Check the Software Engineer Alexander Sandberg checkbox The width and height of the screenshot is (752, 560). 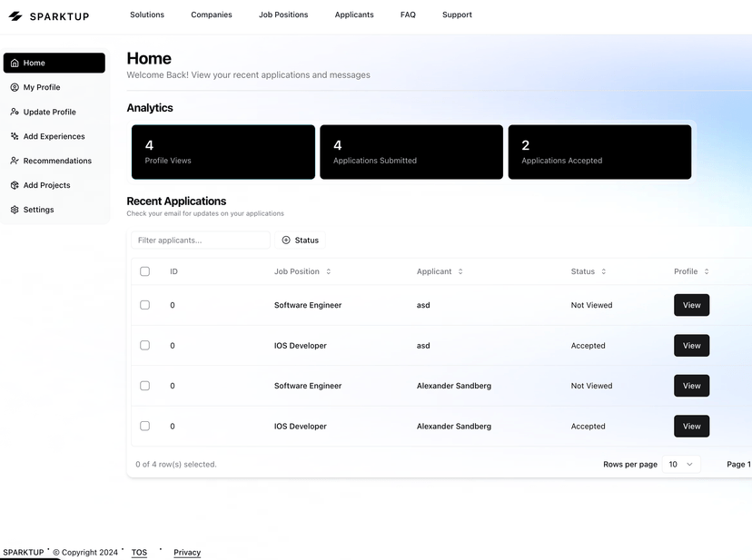pyautogui.click(x=144, y=386)
